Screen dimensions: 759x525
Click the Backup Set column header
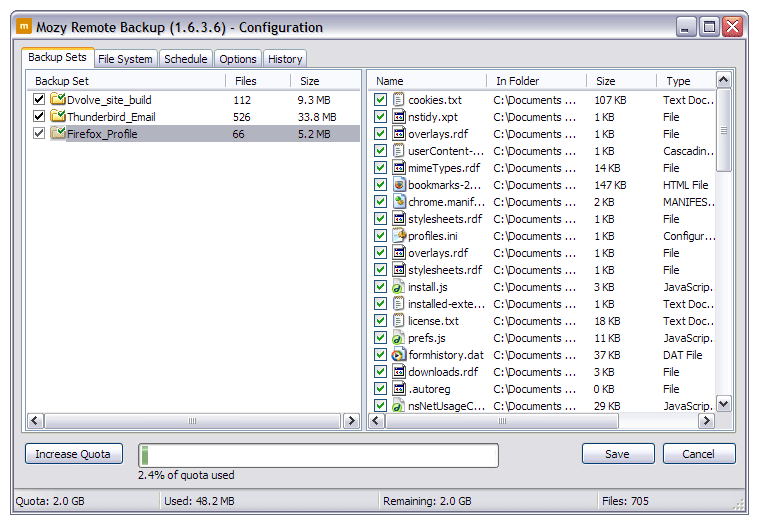pyautogui.click(x=127, y=81)
